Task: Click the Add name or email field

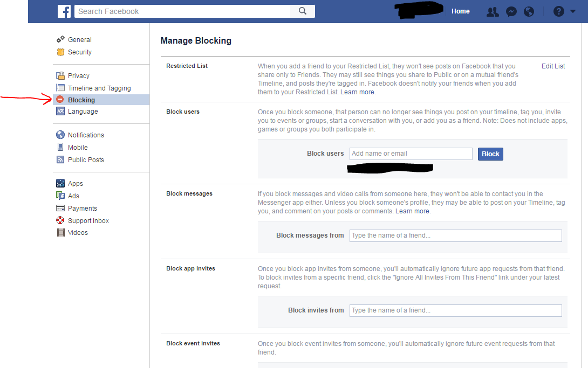Action: [411, 154]
